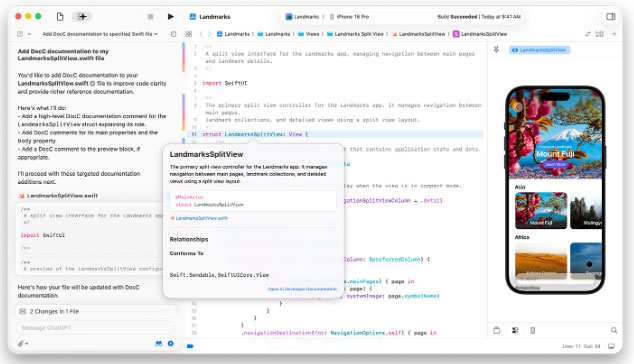
Task: Click the Asia section heading in preview
Action: pos(520,187)
